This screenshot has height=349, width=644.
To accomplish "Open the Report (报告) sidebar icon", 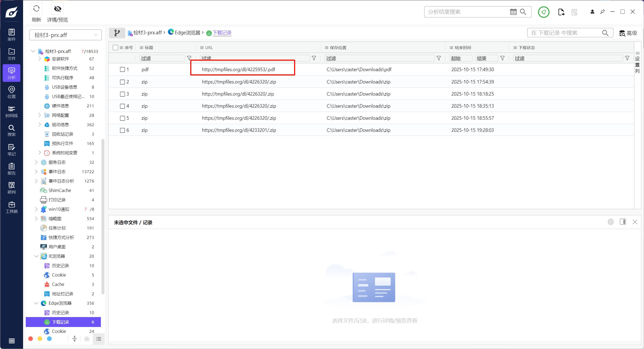I will pos(12,169).
